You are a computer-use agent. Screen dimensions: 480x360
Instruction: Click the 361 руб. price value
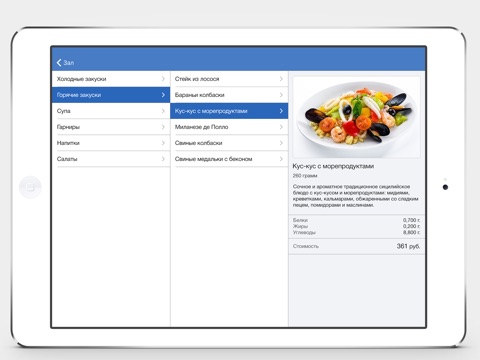[408, 246]
